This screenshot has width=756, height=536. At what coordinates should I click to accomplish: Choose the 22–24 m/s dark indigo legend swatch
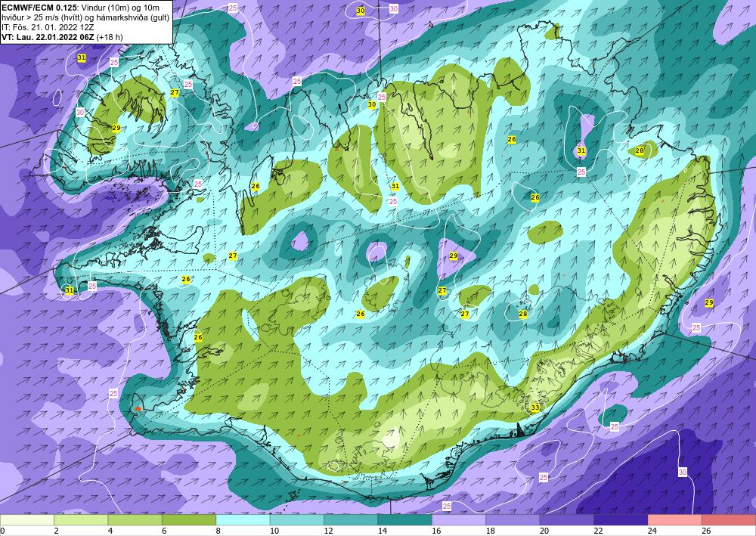621,520
